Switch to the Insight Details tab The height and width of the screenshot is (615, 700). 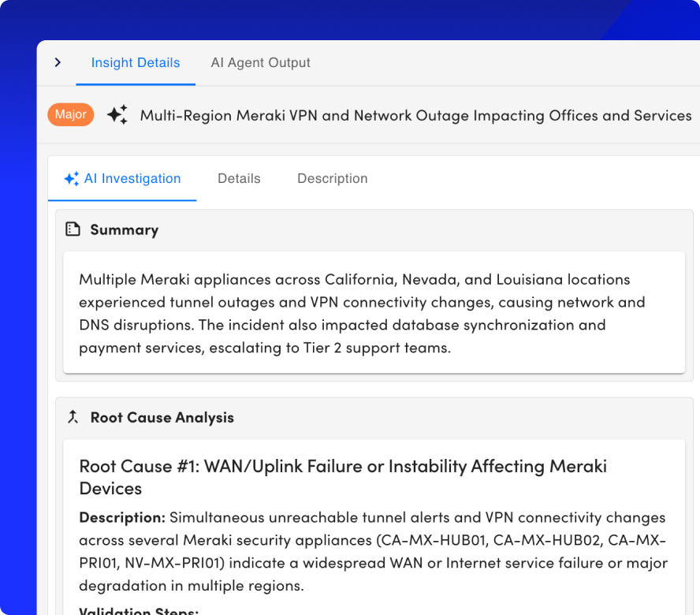click(x=136, y=63)
